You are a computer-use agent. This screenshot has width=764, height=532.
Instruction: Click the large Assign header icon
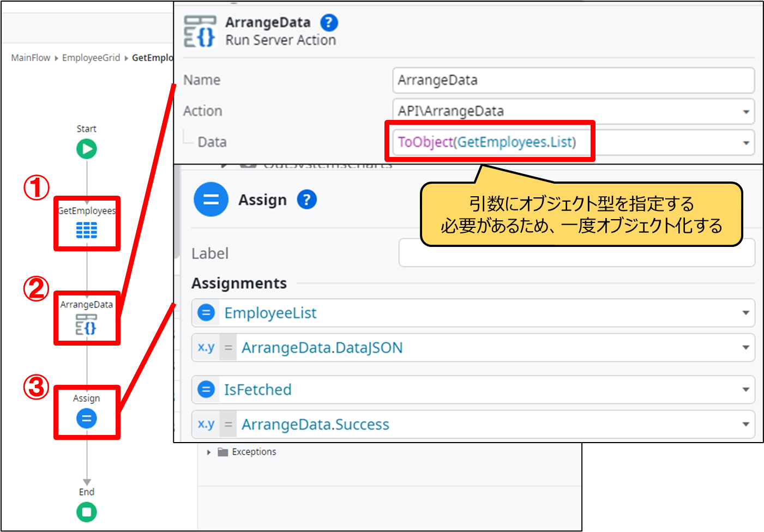(x=211, y=199)
